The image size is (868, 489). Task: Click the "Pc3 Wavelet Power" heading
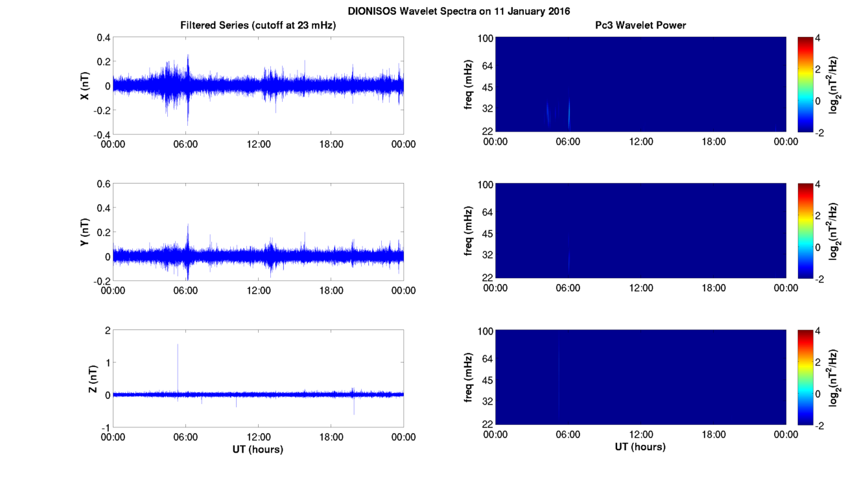[x=640, y=25]
